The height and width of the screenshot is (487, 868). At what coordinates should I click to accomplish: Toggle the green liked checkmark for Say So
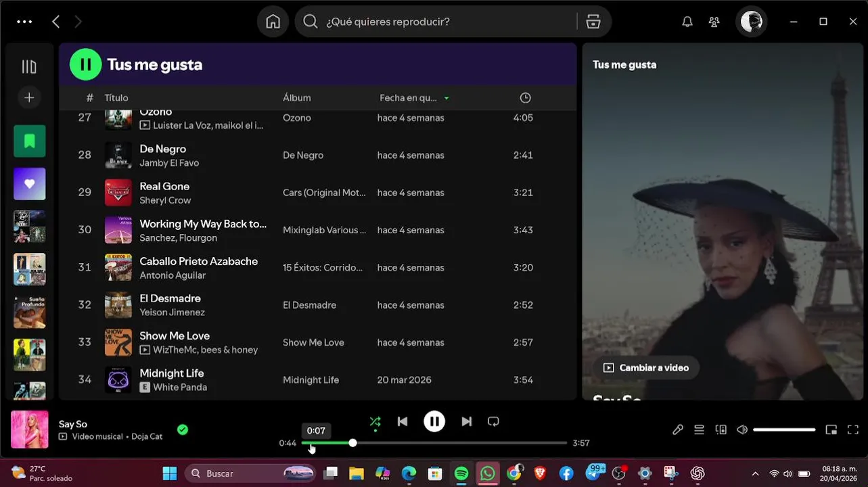pyautogui.click(x=183, y=430)
